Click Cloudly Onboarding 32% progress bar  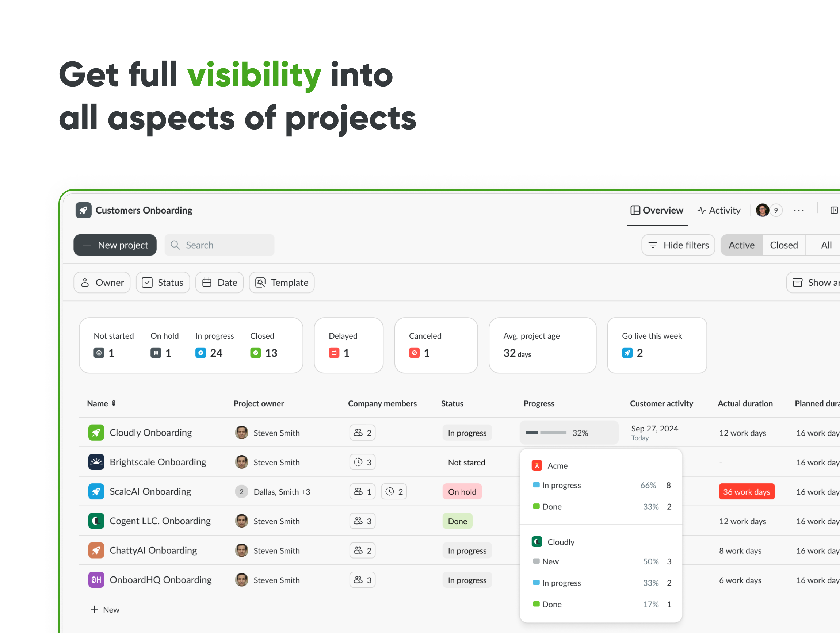pos(546,433)
